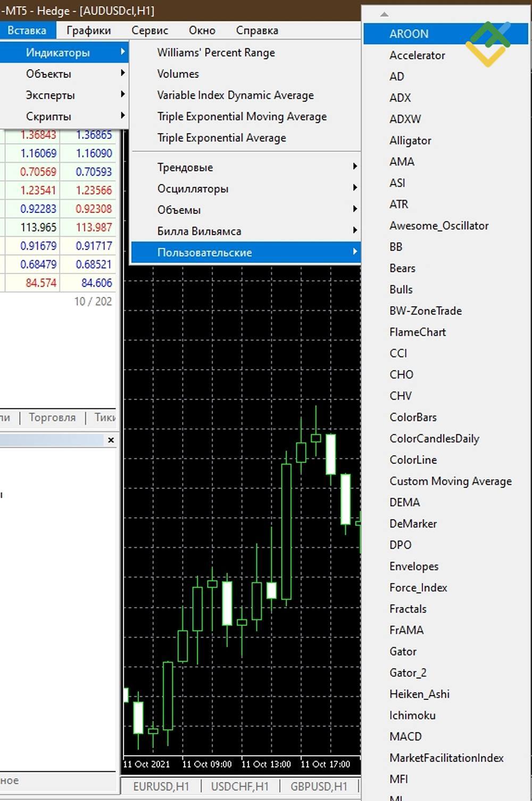Screen dimensions: 532x801
Task: Open the Графики menu
Action: [x=89, y=30]
